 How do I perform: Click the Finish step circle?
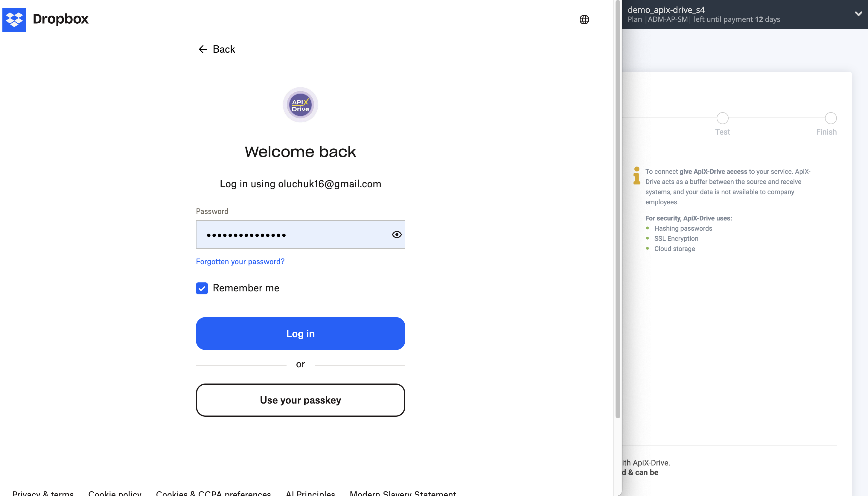pyautogui.click(x=830, y=118)
